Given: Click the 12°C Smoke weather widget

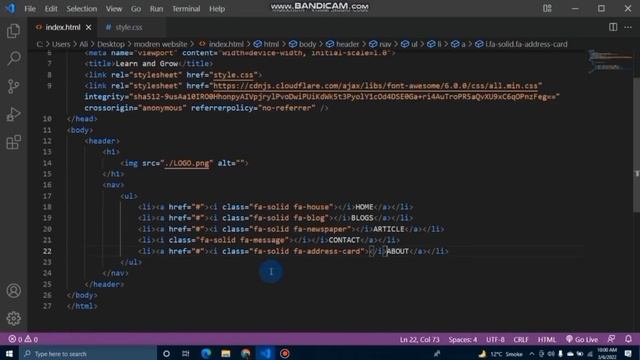Looking at the screenshot, I should 501,353.
